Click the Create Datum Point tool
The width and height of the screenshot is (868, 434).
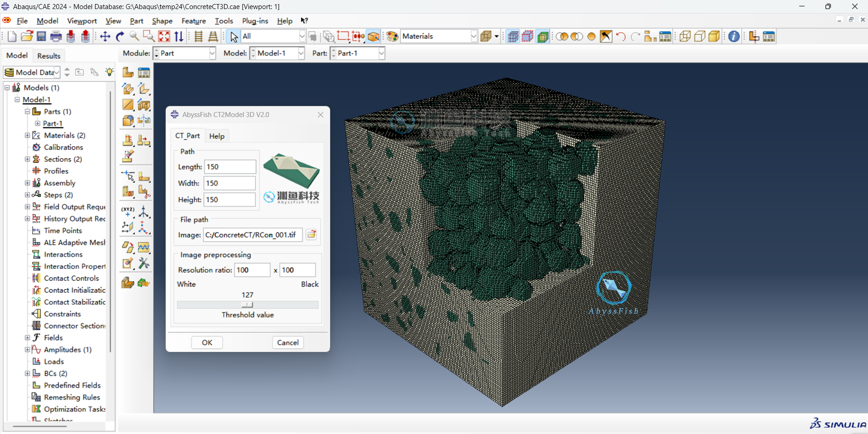click(x=128, y=212)
